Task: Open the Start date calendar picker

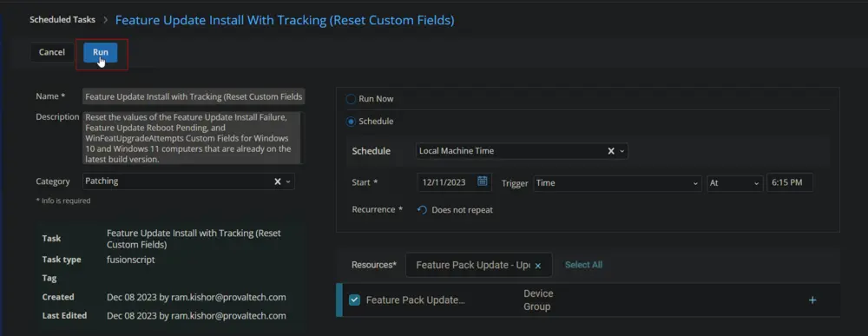Action: coord(482,181)
